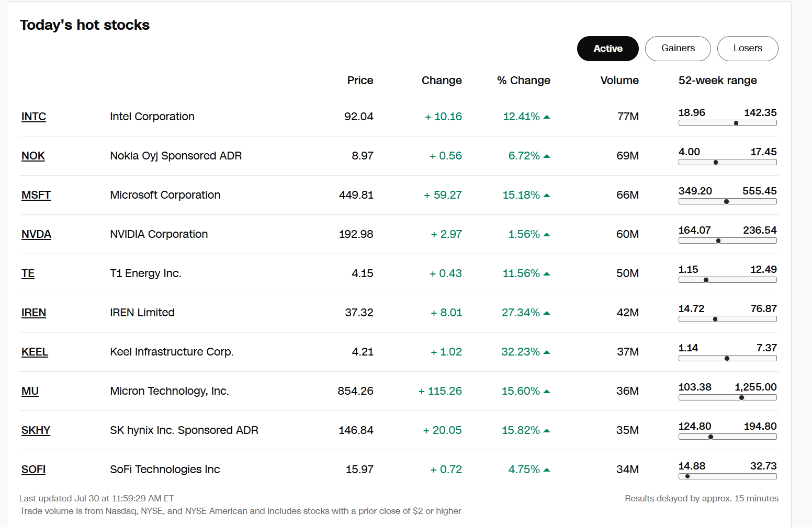Viewport: 812px width, 527px height.
Task: Open the MSFT ticker link
Action: click(36, 195)
